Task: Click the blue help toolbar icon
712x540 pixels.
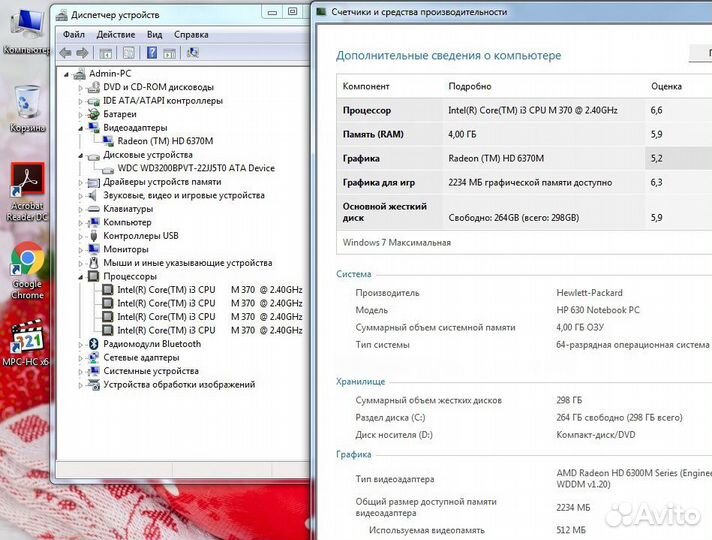Action: pyautogui.click(x=152, y=53)
